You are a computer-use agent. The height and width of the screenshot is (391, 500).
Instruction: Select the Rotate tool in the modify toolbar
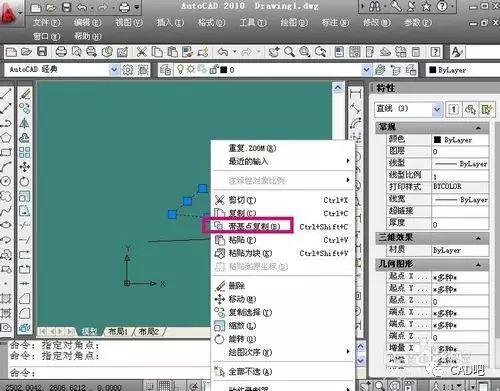[x=25, y=181]
